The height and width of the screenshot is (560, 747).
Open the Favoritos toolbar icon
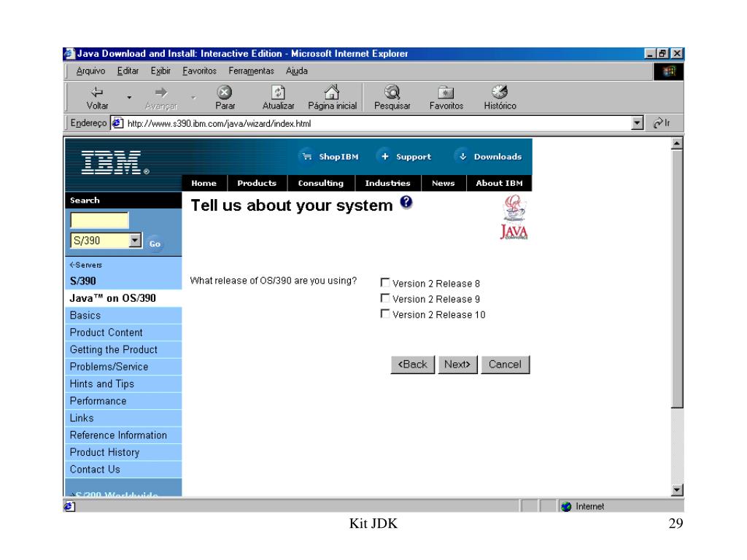pos(446,92)
